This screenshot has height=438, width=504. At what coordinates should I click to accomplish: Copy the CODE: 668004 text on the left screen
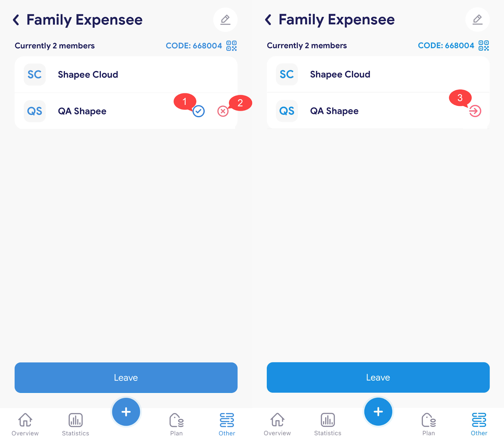coord(194,46)
